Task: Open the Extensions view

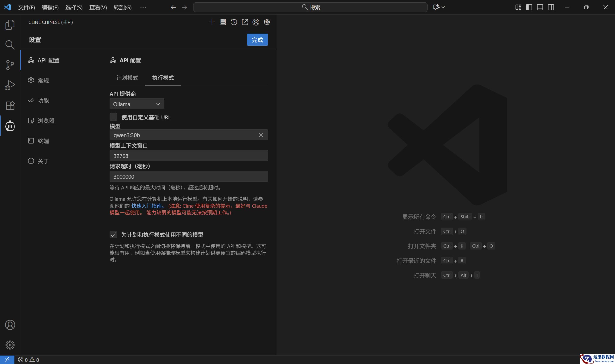Action: [x=10, y=105]
